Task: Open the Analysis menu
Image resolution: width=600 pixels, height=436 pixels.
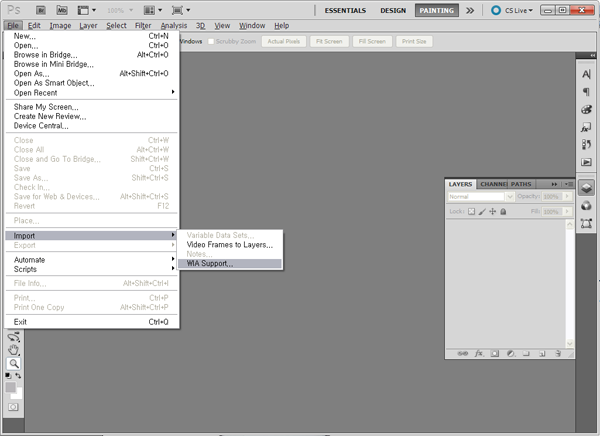Action: coord(174,25)
